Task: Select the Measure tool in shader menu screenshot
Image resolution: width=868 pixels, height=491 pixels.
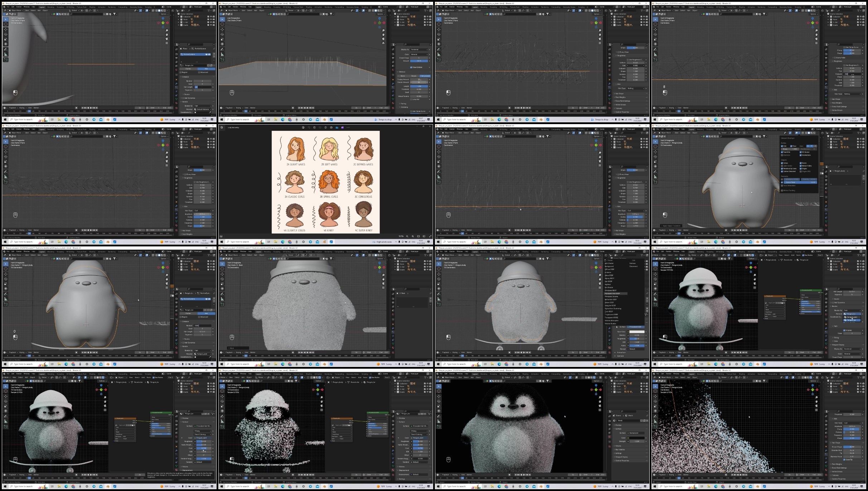Action: 439,299
